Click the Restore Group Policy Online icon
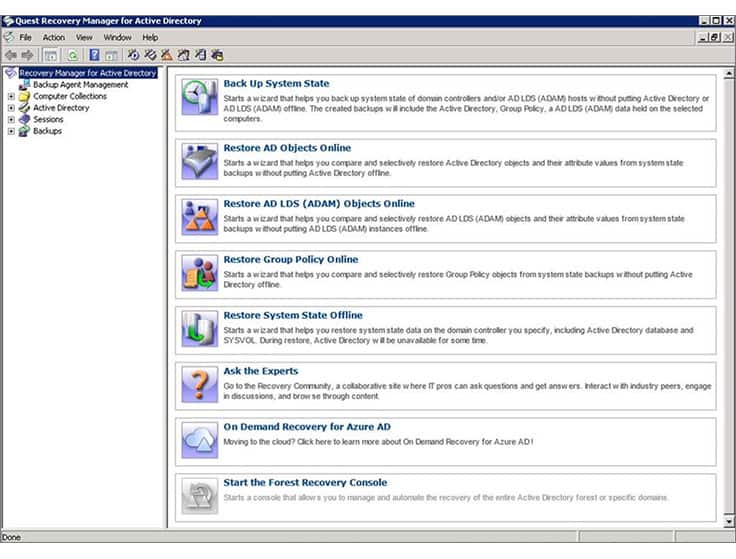 click(199, 273)
